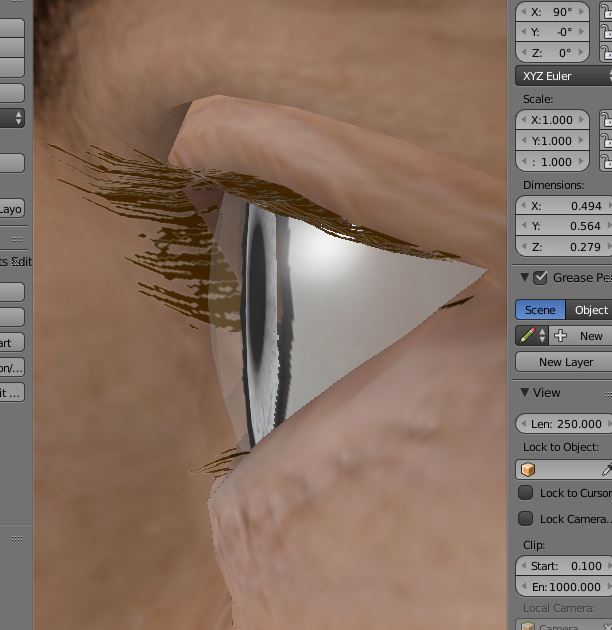Image resolution: width=612 pixels, height=630 pixels.
Task: Select the pencil grease pencil datablock icon
Action: point(527,335)
